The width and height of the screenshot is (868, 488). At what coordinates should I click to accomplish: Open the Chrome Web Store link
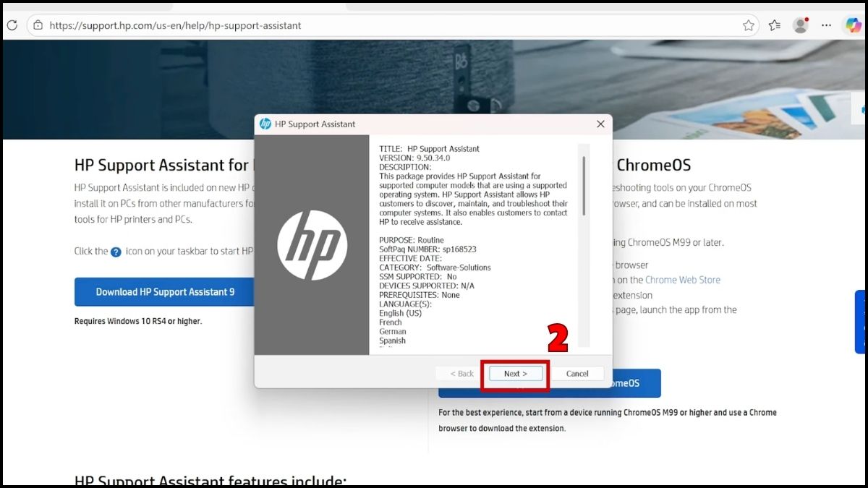[683, 280]
